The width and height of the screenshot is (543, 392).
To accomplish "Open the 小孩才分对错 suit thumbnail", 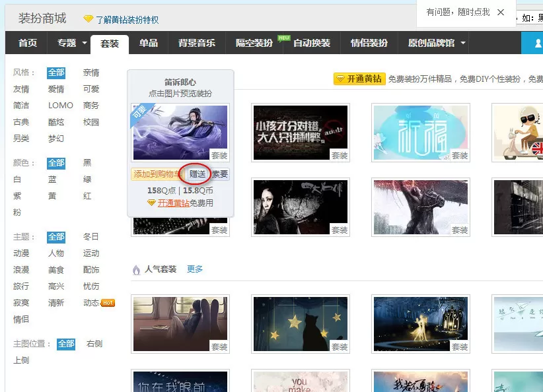I will point(301,133).
